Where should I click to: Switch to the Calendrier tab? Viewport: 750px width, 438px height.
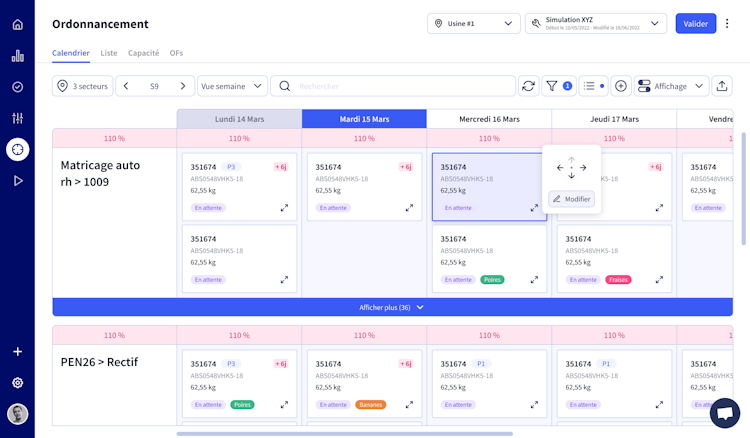coord(71,53)
